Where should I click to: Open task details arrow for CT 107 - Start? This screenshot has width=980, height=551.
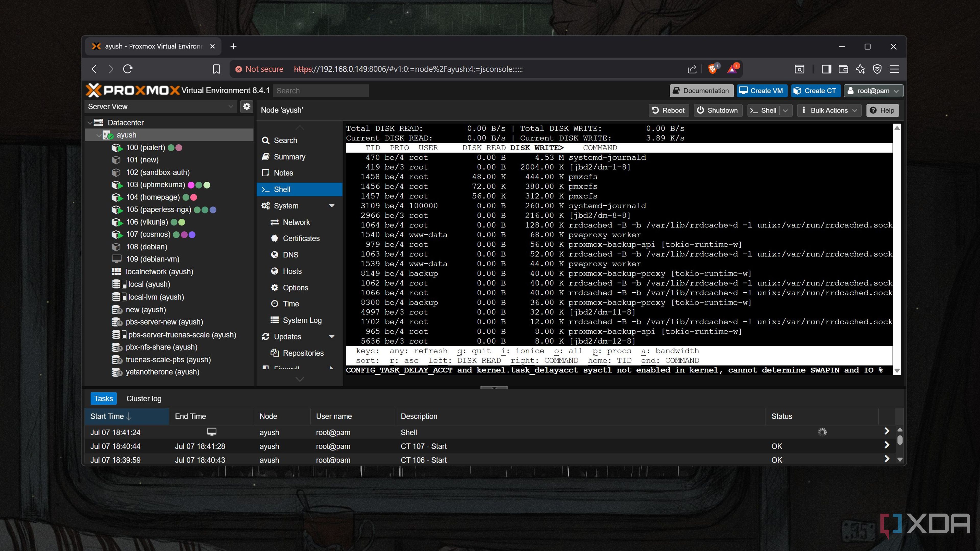click(x=887, y=445)
